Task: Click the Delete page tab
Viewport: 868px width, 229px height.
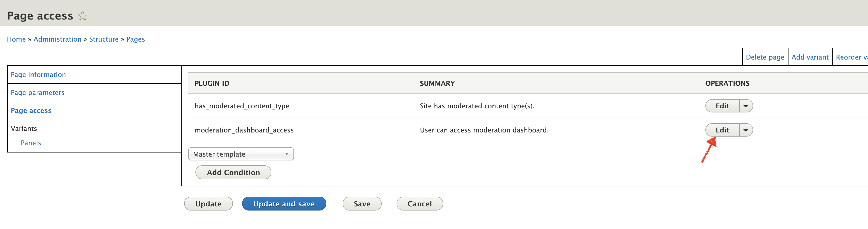Action: [765, 57]
